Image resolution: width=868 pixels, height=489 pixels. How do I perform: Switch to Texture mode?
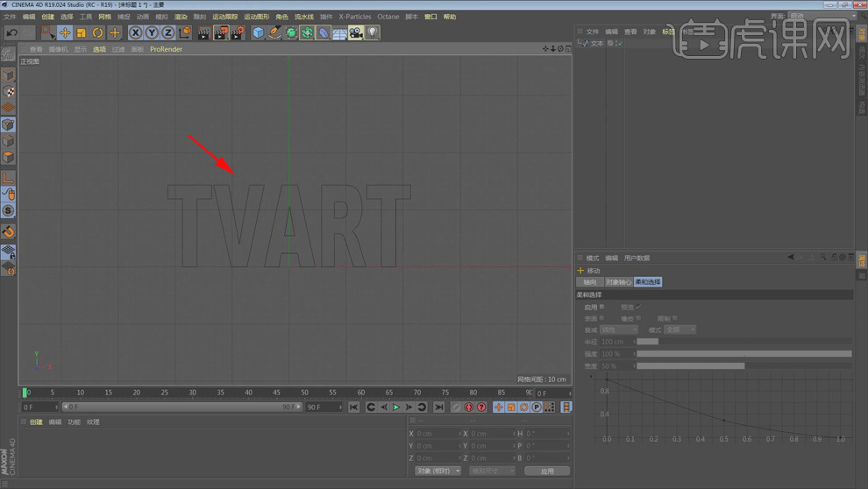tap(8, 92)
